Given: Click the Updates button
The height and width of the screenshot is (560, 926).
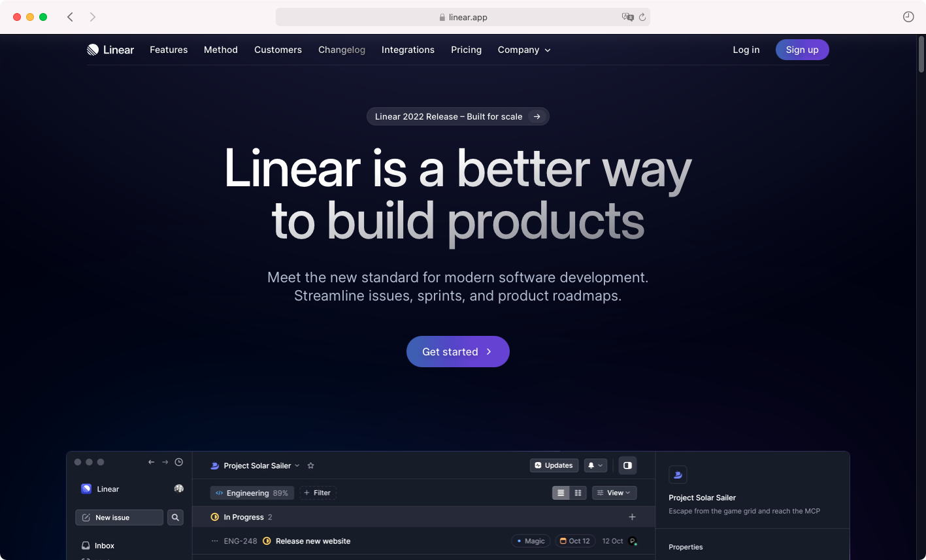Looking at the screenshot, I should [x=554, y=465].
